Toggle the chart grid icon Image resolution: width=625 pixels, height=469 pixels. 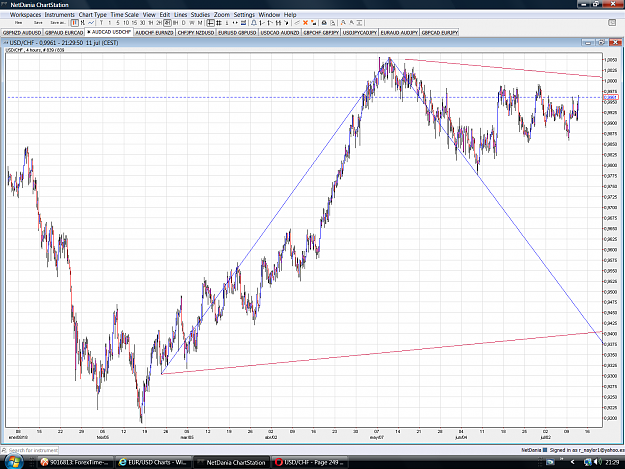click(219, 23)
